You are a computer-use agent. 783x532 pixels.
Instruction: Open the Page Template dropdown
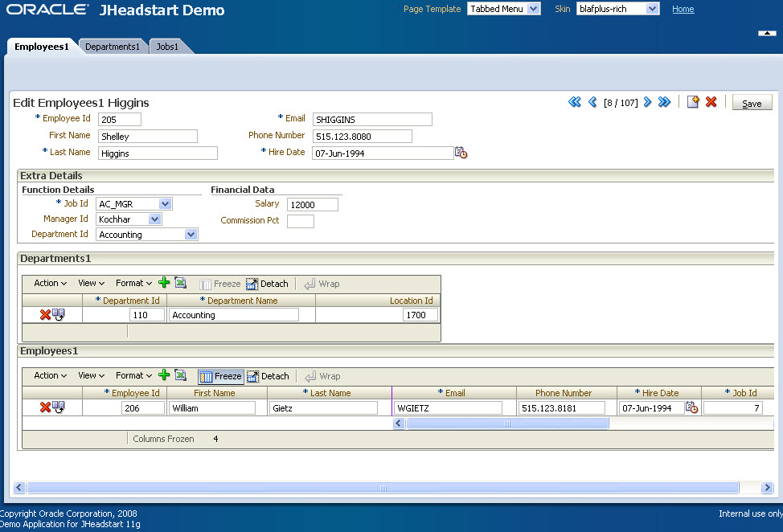click(503, 9)
